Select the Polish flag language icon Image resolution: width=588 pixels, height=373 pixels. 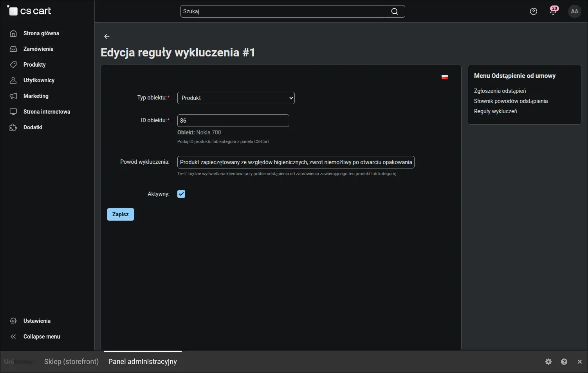pyautogui.click(x=445, y=77)
